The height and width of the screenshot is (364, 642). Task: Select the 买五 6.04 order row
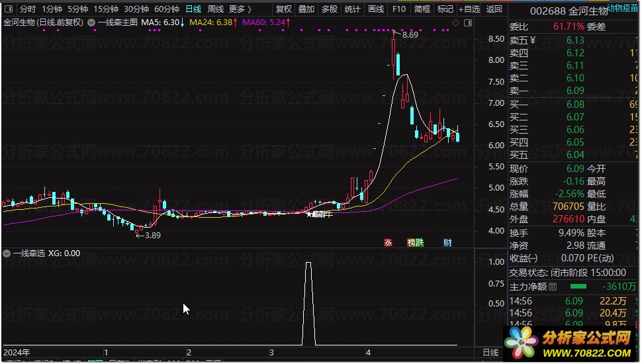click(573, 155)
